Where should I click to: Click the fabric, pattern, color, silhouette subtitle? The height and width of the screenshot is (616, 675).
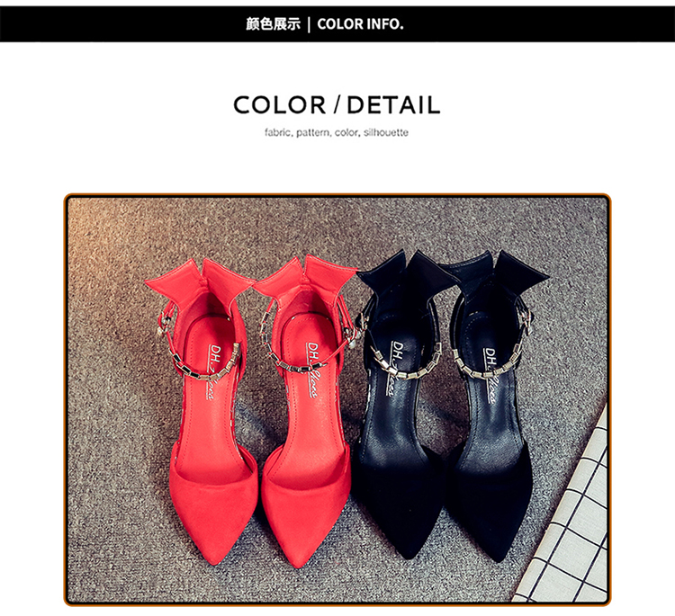click(337, 132)
